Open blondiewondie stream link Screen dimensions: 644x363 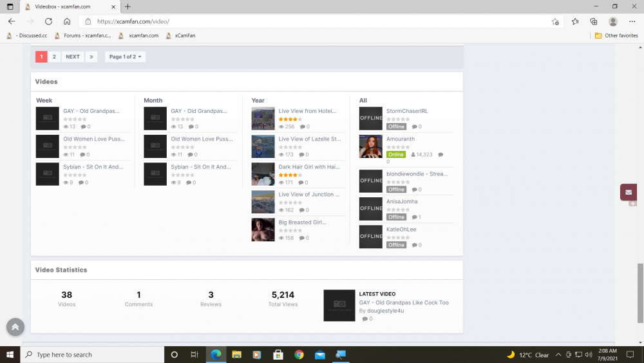coord(417,174)
